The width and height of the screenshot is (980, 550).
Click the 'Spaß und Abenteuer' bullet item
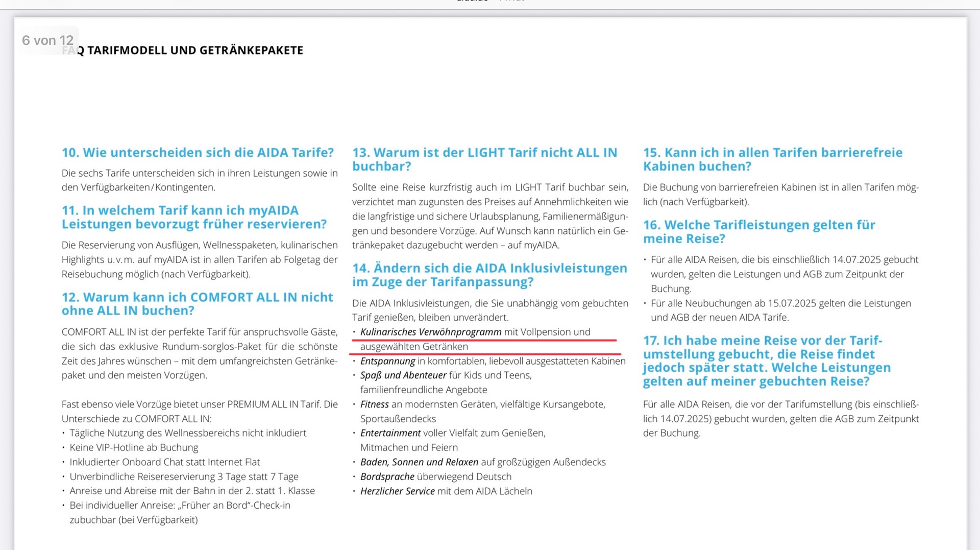(x=446, y=375)
